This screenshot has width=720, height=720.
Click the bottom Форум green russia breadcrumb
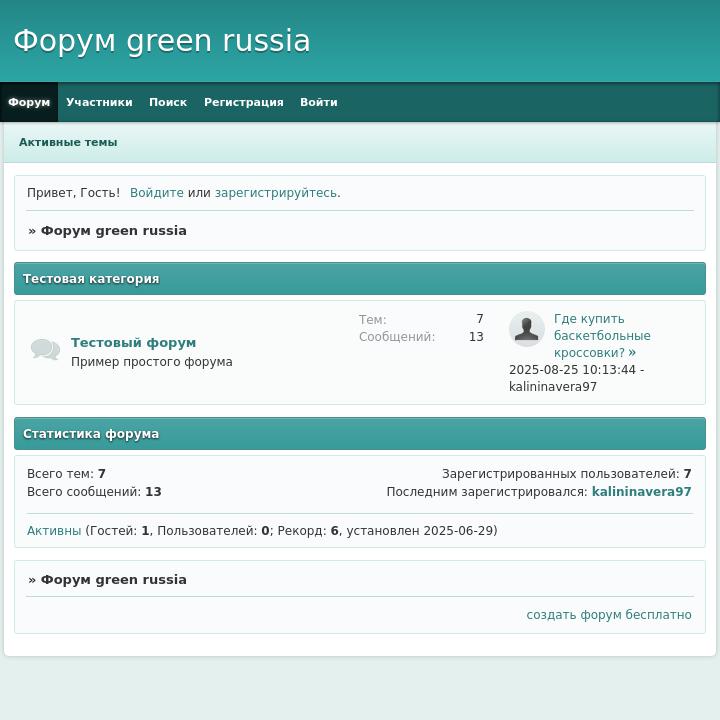click(113, 580)
